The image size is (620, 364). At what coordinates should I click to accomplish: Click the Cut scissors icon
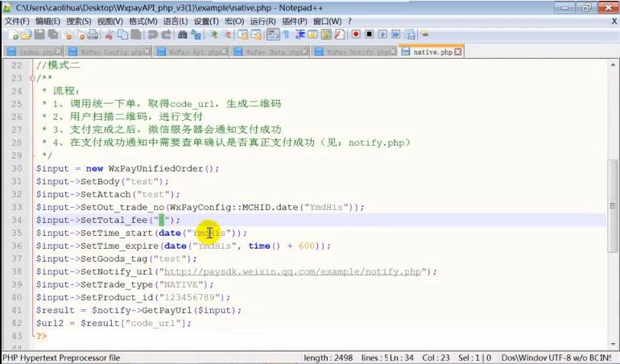tap(109, 35)
